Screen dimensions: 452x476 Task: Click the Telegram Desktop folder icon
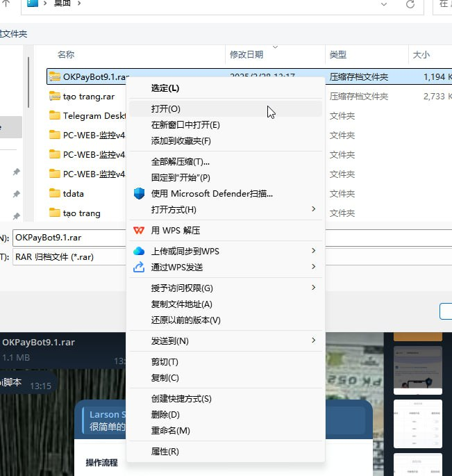(55, 115)
